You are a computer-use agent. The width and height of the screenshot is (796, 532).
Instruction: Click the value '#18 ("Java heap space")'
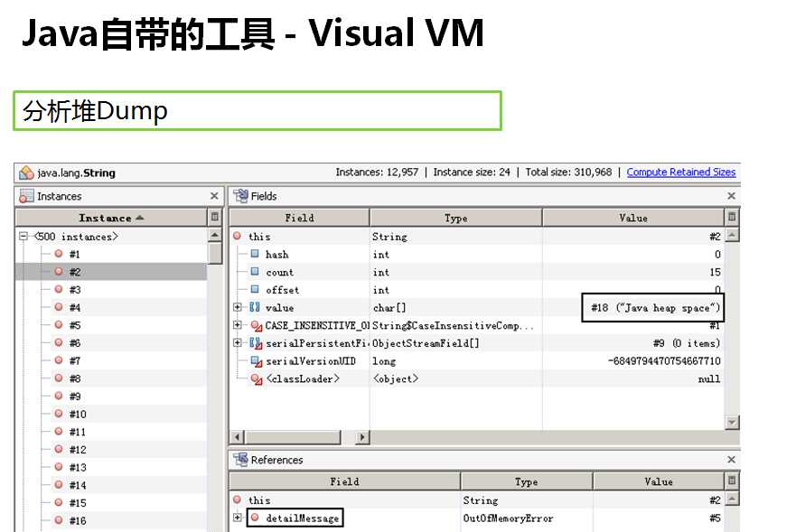(x=655, y=308)
